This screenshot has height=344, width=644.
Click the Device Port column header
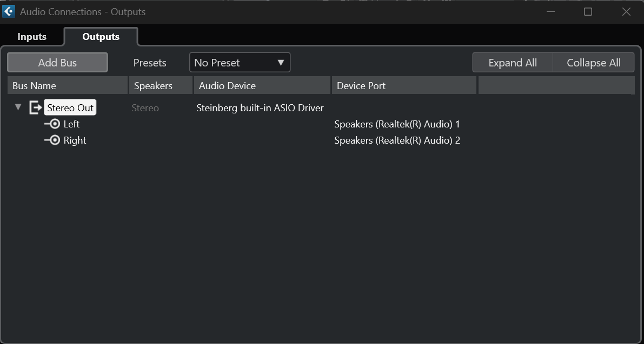404,85
